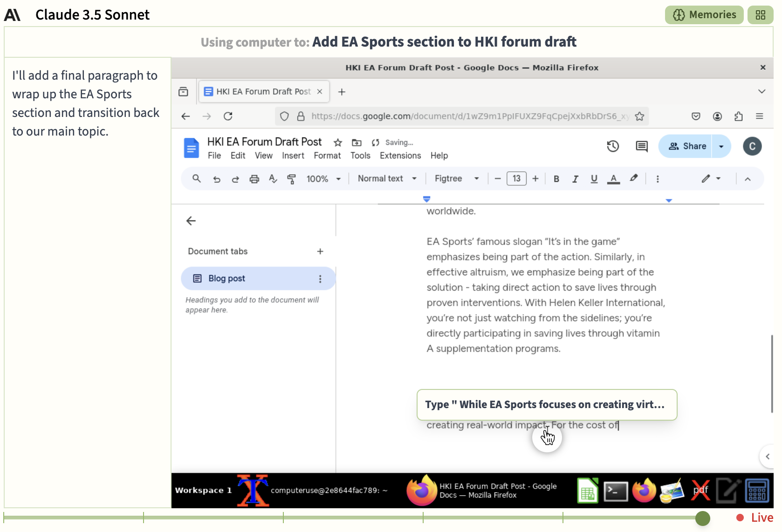Open the zoom level 100% dropdown
This screenshot has height=532, width=782.
coord(323,179)
